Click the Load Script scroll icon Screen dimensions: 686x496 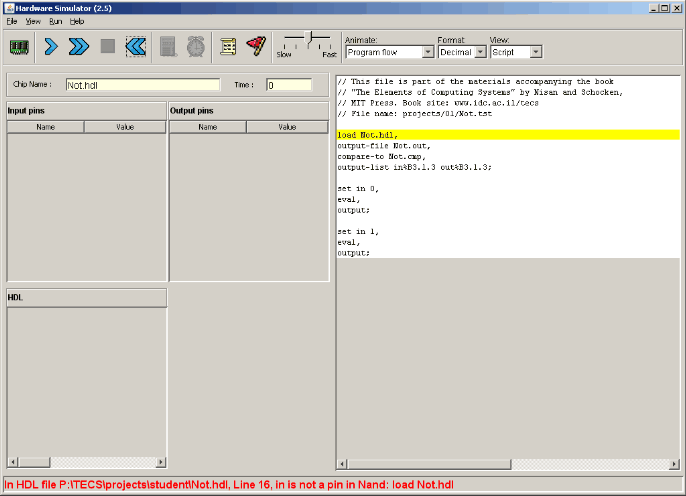pyautogui.click(x=229, y=46)
